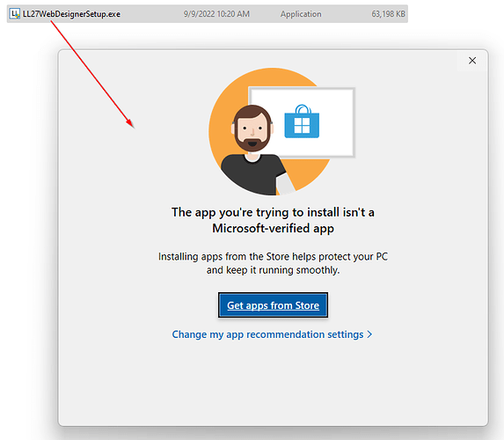Click the man's brown beard

(x=252, y=143)
